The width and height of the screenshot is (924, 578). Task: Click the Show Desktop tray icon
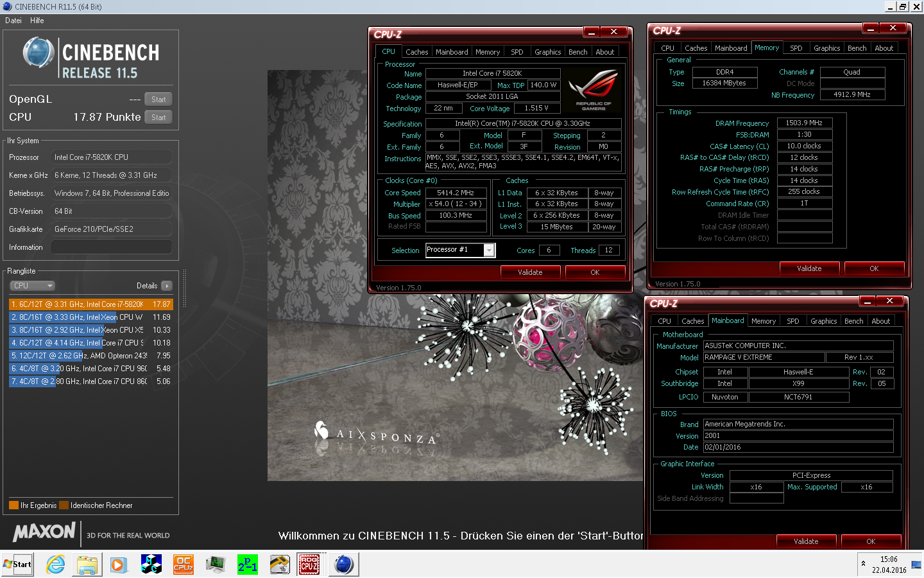[916, 565]
